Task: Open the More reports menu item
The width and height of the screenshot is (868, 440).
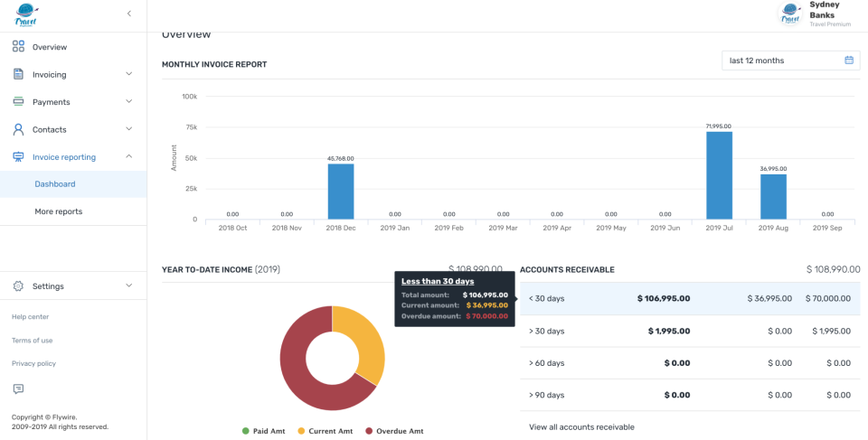Action: [59, 211]
